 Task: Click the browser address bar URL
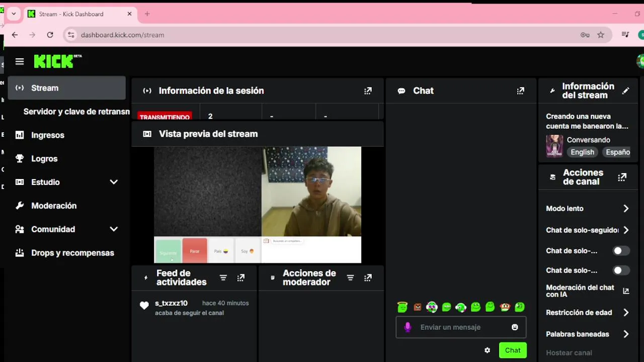[x=123, y=35]
